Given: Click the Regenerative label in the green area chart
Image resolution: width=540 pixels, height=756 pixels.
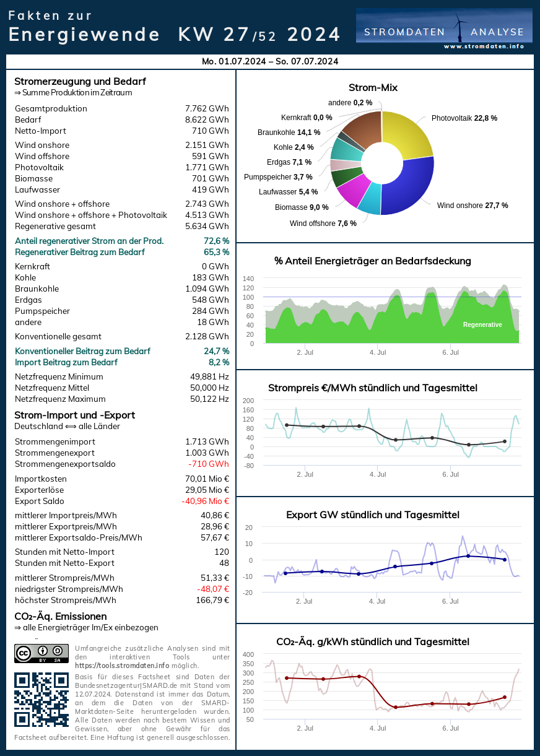Looking at the screenshot, I should [482, 324].
